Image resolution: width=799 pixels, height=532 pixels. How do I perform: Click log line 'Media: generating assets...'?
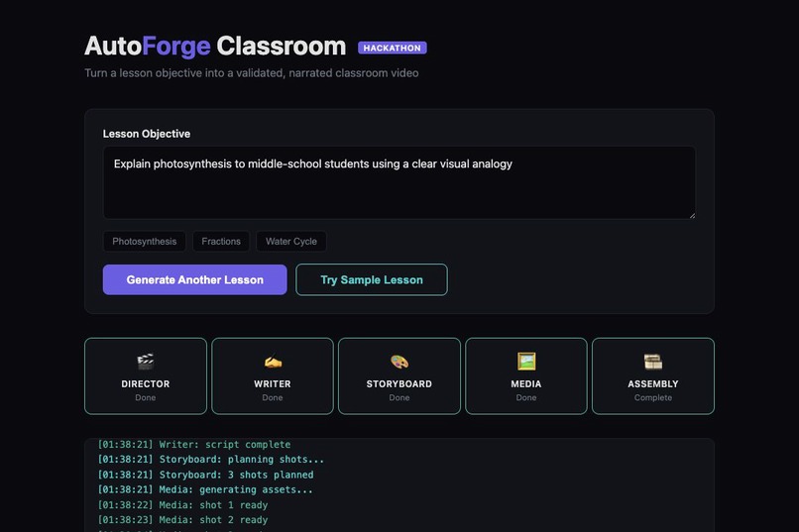tap(205, 489)
